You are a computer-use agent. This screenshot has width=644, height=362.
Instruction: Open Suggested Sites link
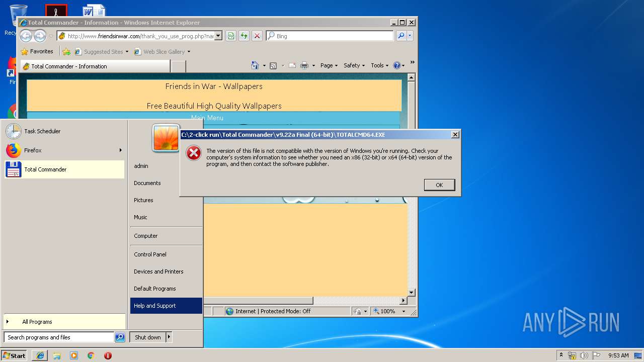point(101,51)
